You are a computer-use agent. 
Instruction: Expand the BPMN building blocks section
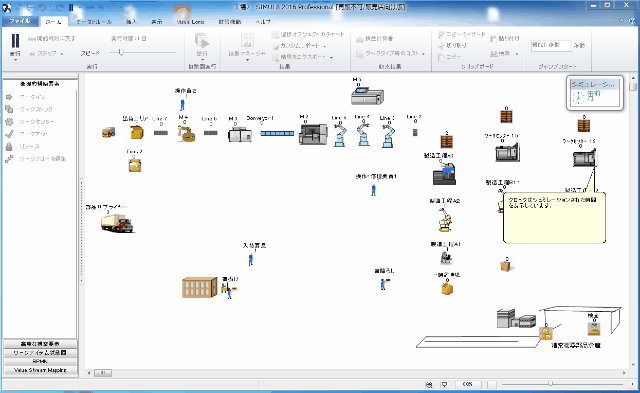click(40, 361)
